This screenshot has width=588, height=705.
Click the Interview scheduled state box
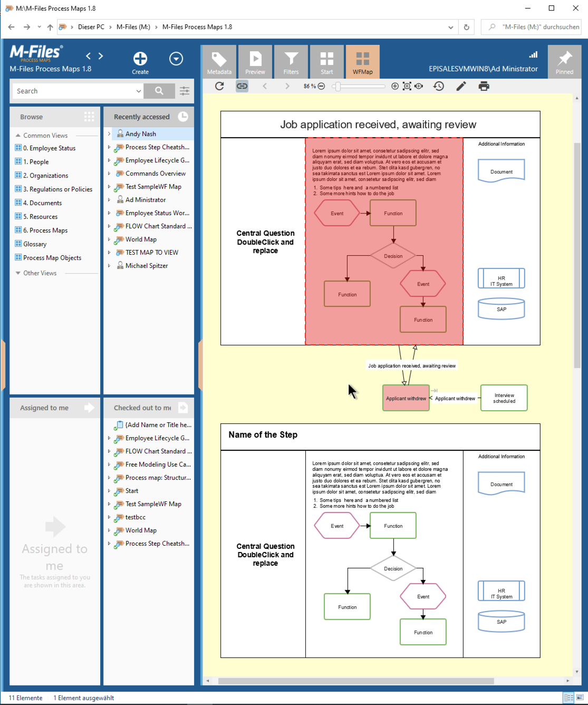504,398
